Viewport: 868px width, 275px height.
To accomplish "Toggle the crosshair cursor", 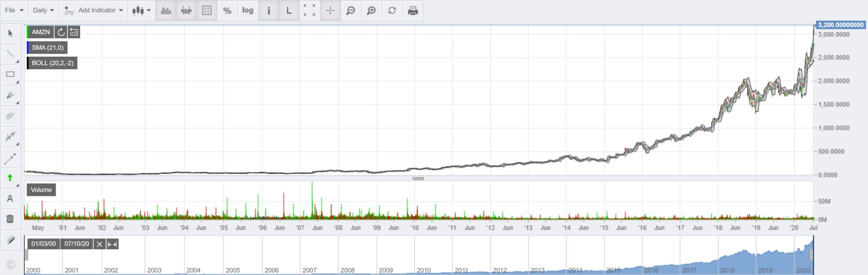I will coord(330,11).
